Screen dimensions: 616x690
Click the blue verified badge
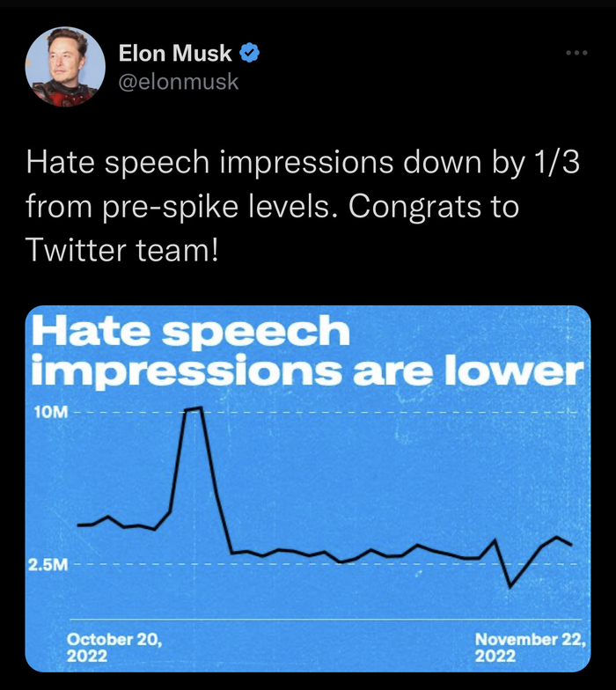click(x=251, y=54)
